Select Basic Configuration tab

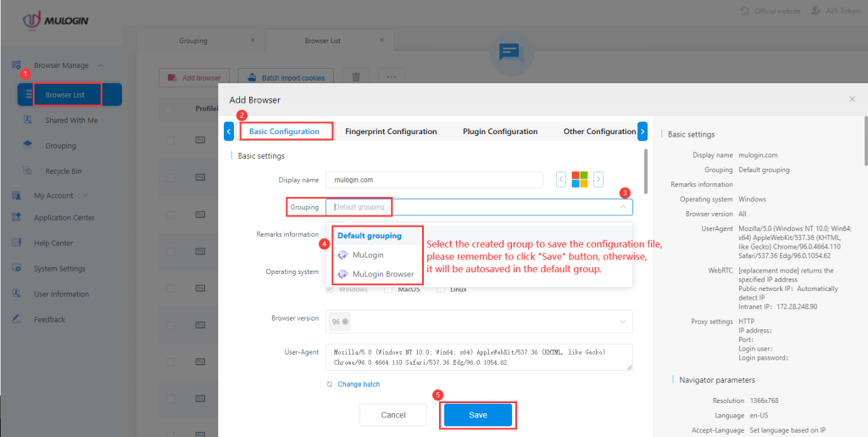tap(284, 132)
